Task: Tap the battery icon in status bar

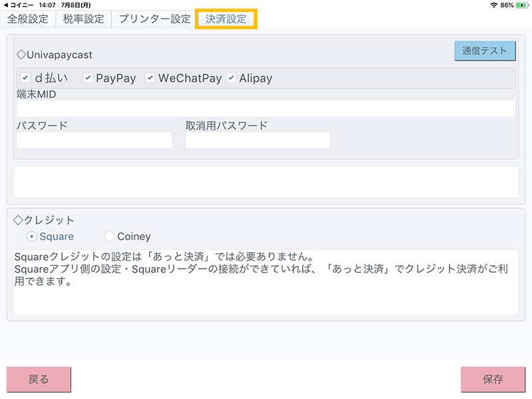Action: (x=521, y=5)
